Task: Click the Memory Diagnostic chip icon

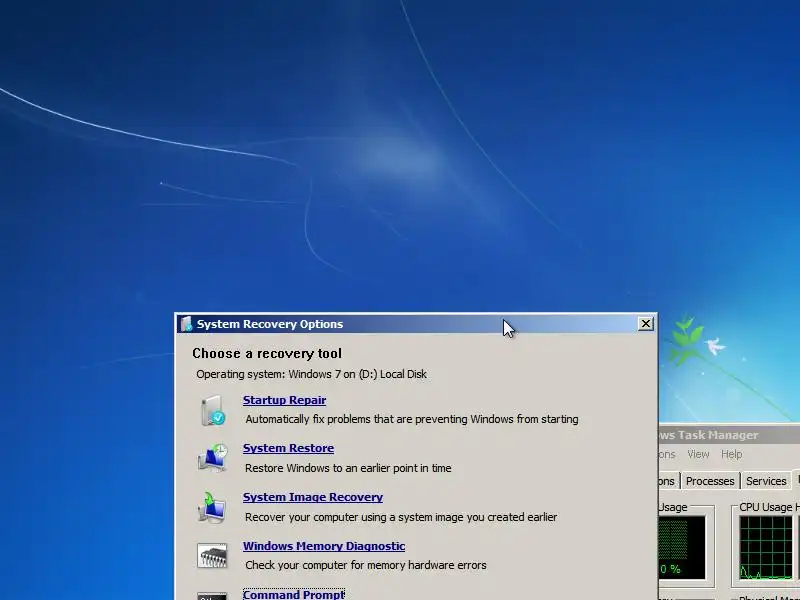Action: coord(212,556)
